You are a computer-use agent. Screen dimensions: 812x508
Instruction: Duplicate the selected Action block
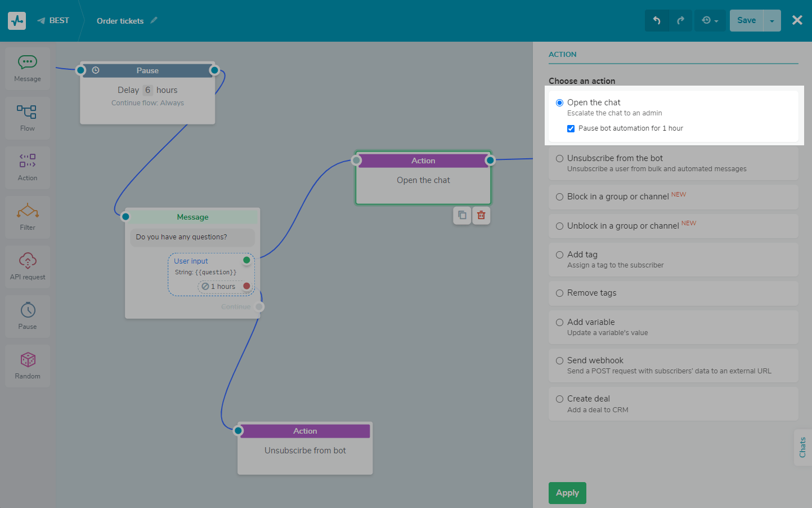tap(462, 215)
